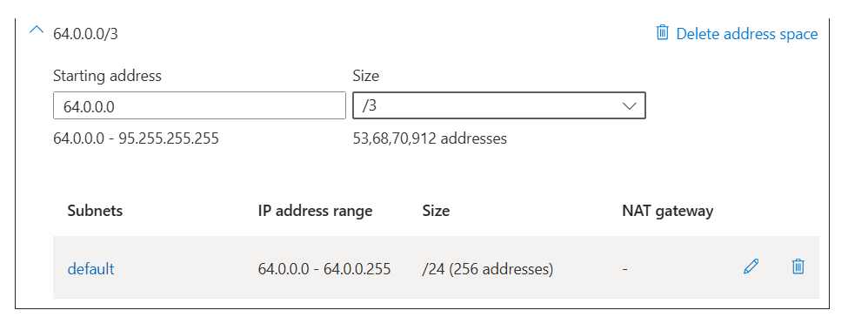Click the Starting address field label
The height and width of the screenshot is (317, 868).
pos(107,76)
